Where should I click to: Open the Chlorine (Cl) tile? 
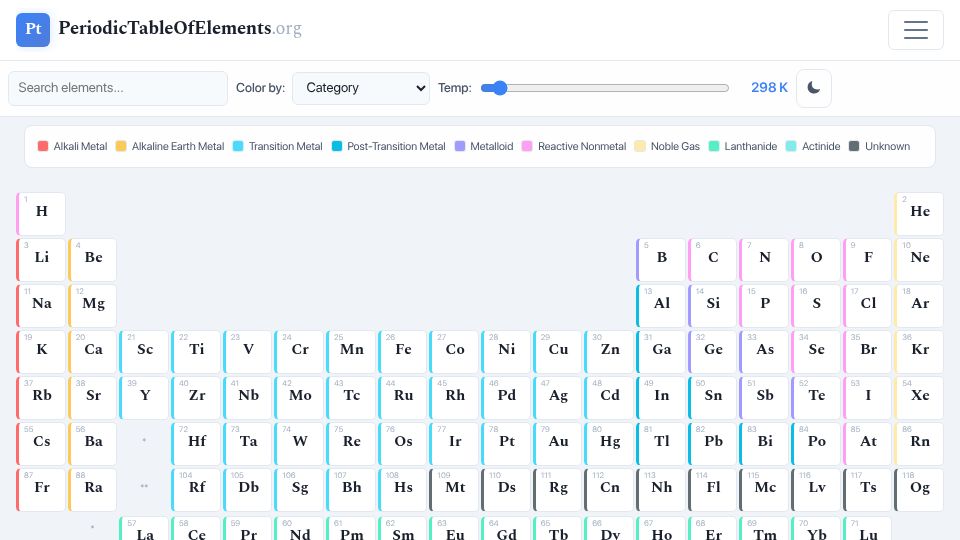pyautogui.click(x=868, y=306)
